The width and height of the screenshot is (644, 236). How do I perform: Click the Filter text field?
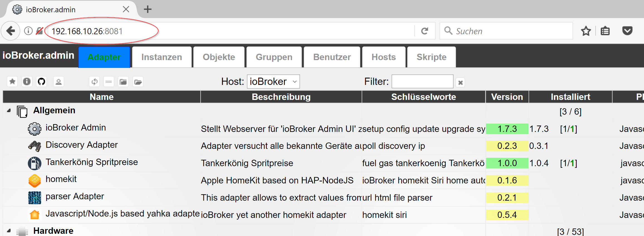tap(422, 82)
